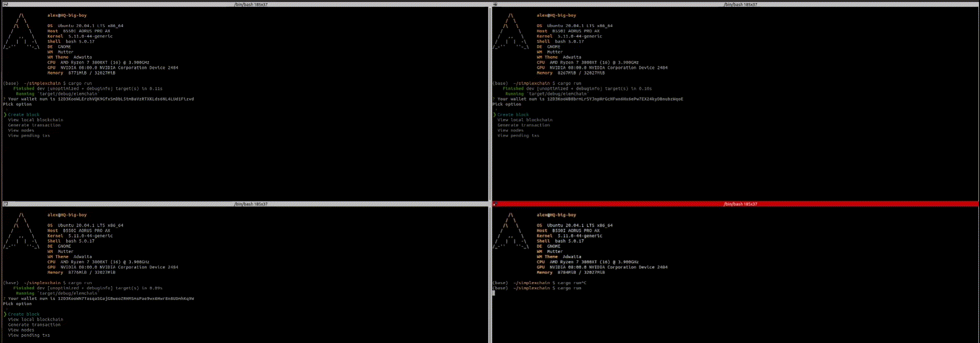This screenshot has height=343, width=980.
Task: Open group icon on red-titled terminal pane
Action: pyautogui.click(x=495, y=204)
